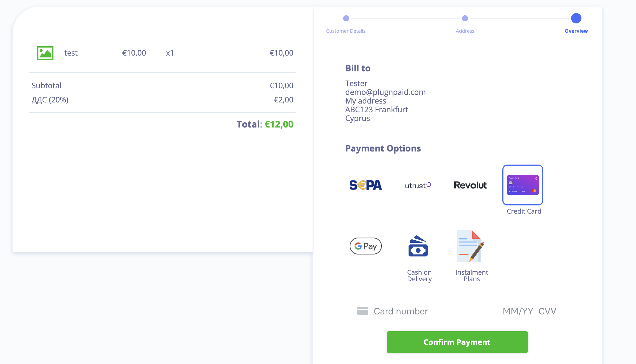The width and height of the screenshot is (636, 364).
Task: Confirm Payment with the green button
Action: tap(457, 342)
